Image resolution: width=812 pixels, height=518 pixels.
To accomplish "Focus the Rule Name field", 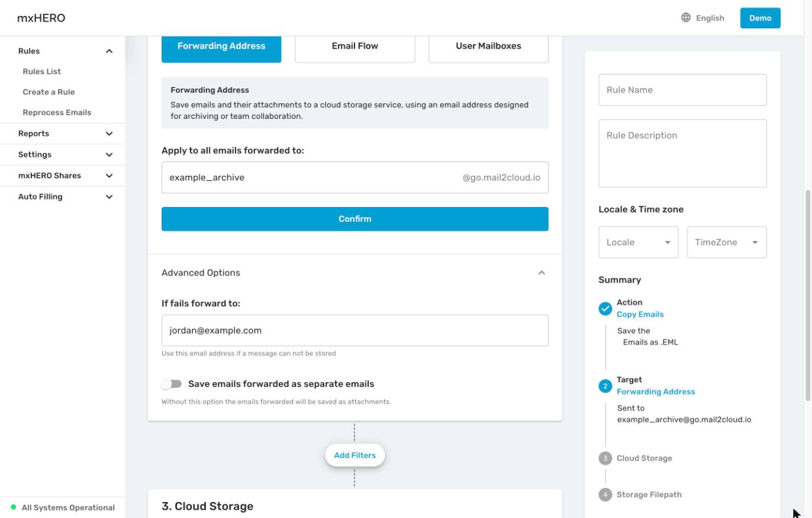I will coord(682,90).
